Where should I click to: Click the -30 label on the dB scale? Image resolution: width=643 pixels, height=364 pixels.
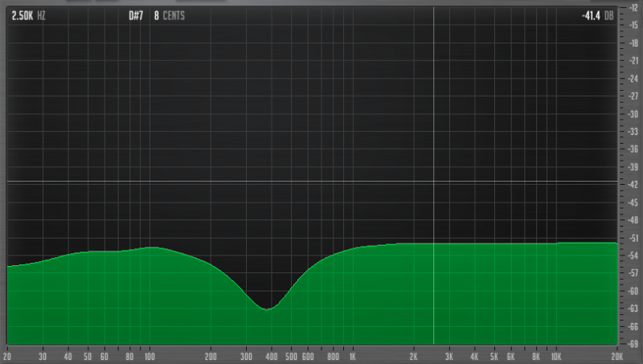633,113
